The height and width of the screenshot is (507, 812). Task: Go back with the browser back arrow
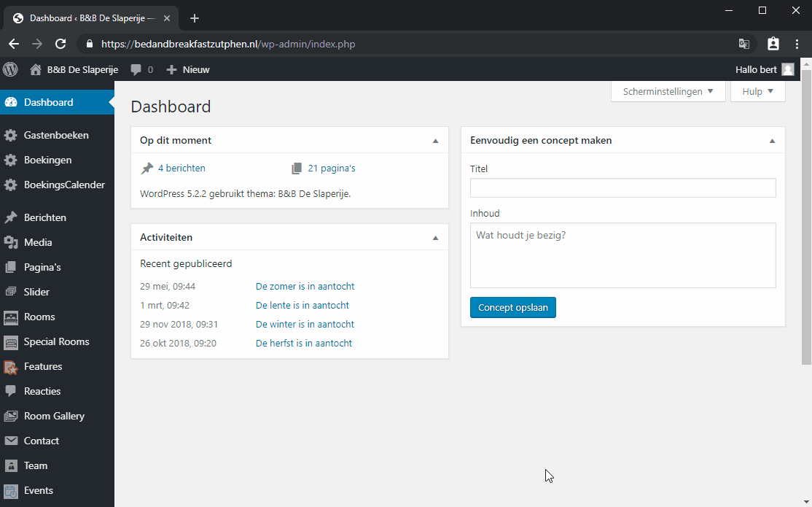coord(14,44)
